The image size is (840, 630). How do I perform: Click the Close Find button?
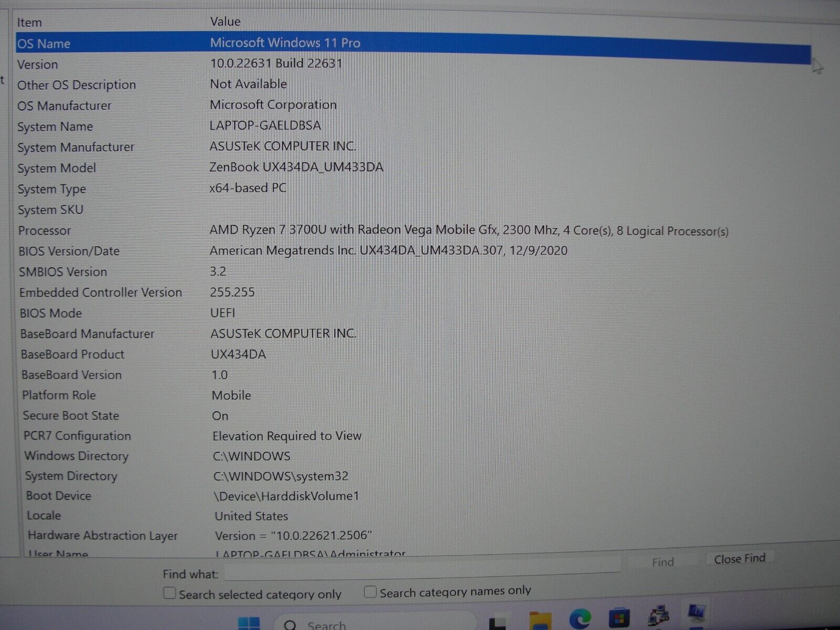pyautogui.click(x=739, y=559)
